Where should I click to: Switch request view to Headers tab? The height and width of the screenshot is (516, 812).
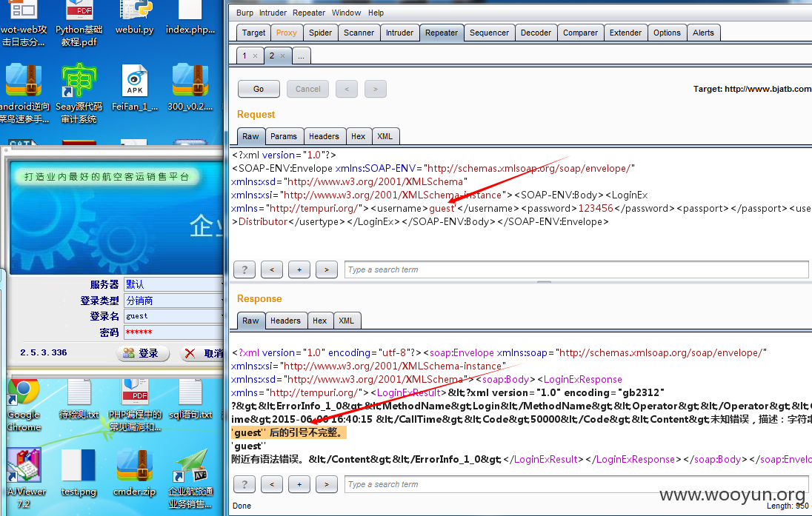325,137
